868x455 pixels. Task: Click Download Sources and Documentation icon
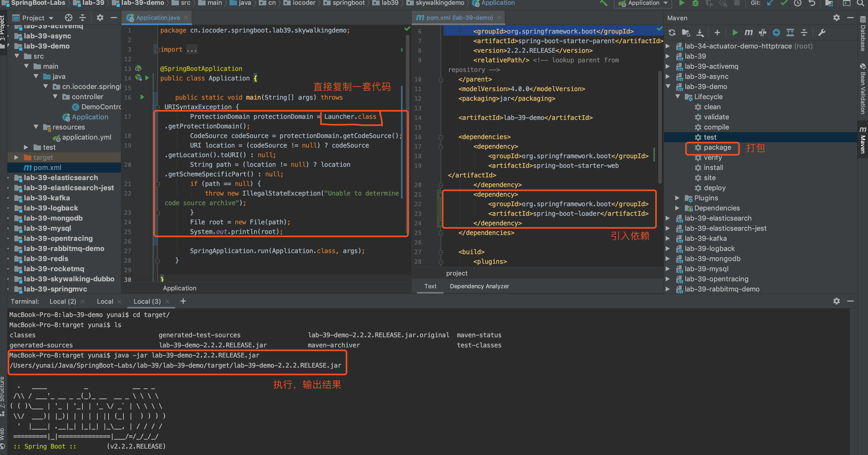(700, 33)
